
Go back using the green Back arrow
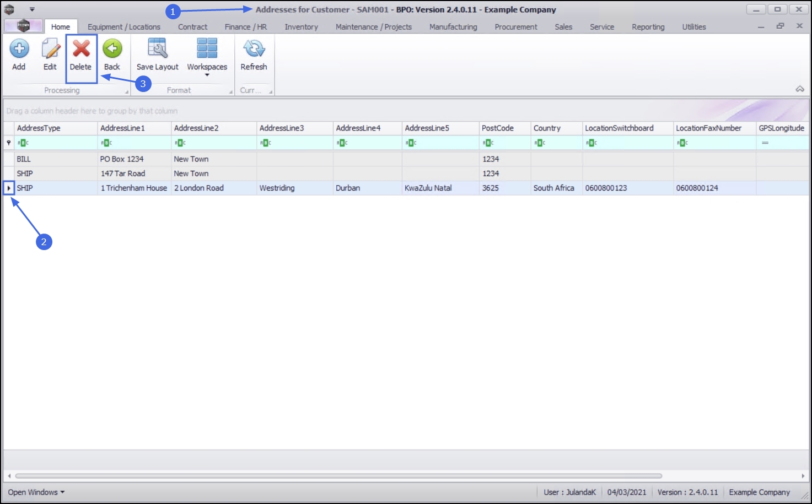pyautogui.click(x=112, y=48)
